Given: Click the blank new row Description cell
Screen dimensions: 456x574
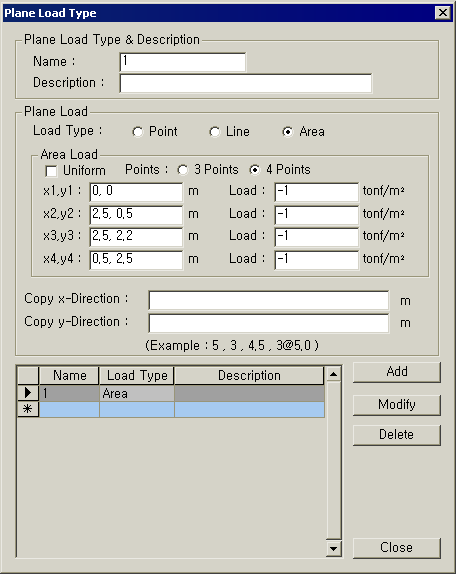Looking at the screenshot, I should 249,409.
